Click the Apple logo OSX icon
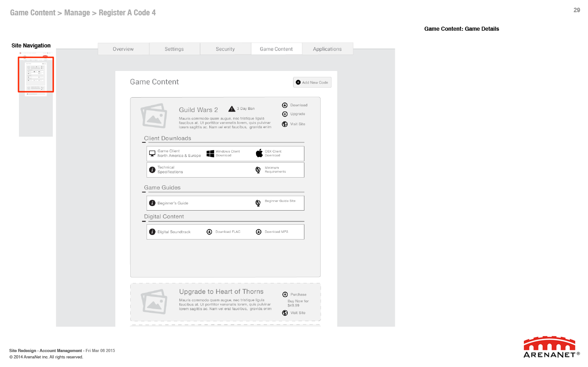Image resolution: width=588 pixels, height=367 pixels. click(x=259, y=153)
